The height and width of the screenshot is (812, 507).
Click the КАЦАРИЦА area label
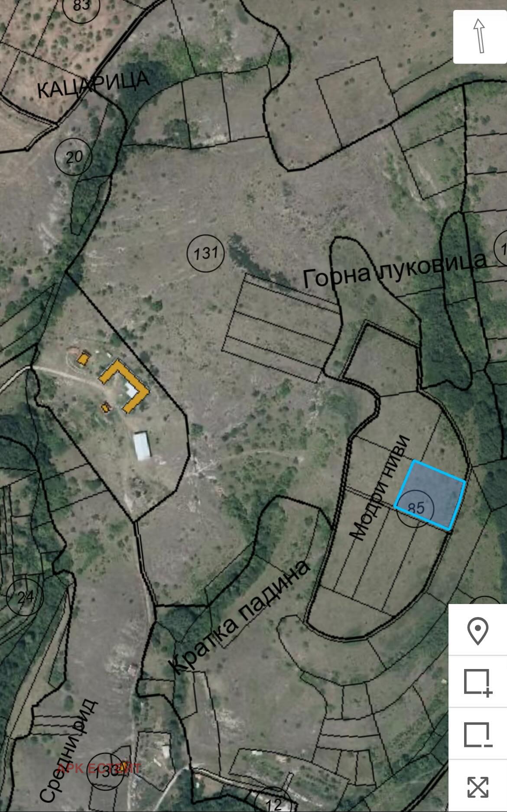[x=93, y=85]
